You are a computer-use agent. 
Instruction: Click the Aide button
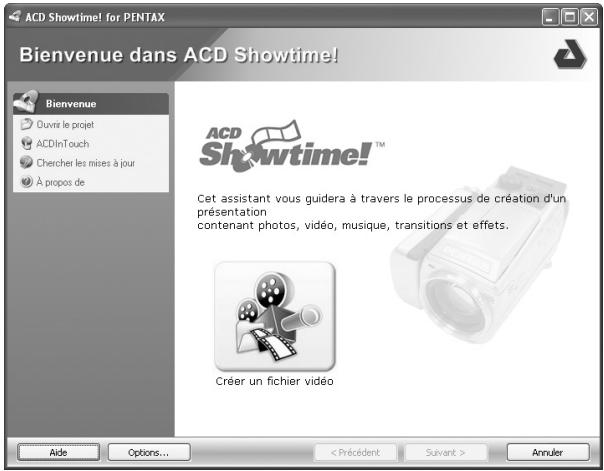click(59, 452)
